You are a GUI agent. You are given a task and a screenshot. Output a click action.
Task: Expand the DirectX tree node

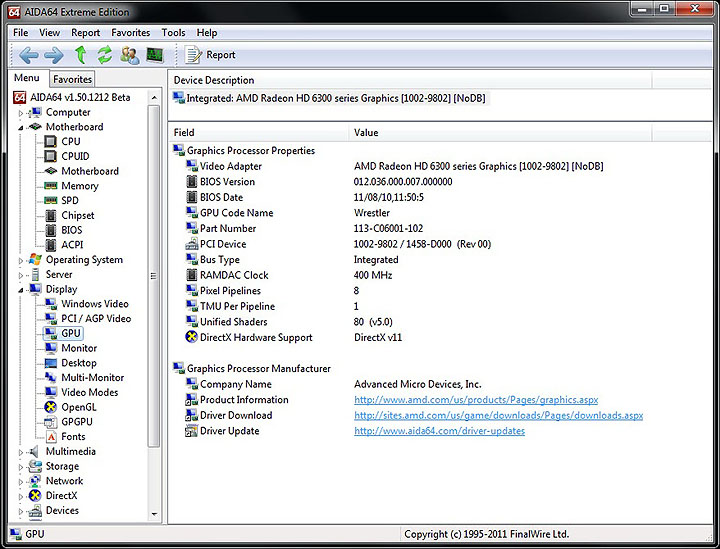[x=20, y=496]
